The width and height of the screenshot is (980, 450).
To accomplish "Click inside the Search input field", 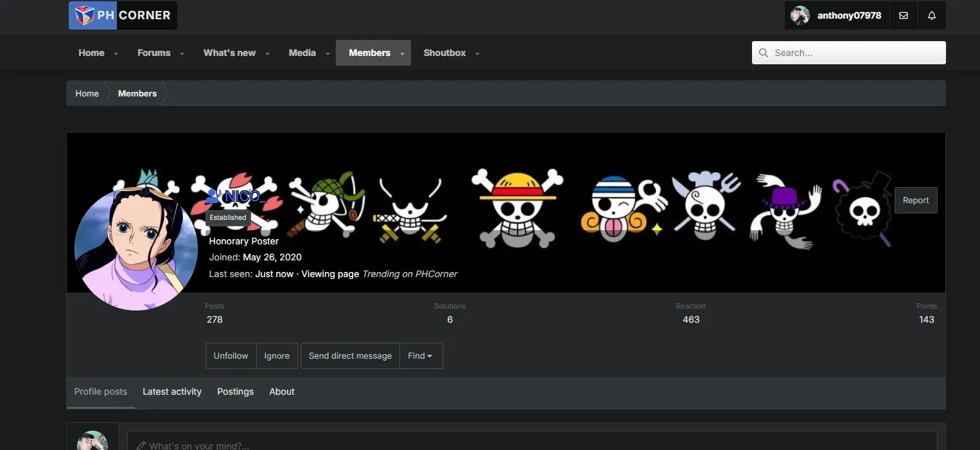I will [849, 53].
